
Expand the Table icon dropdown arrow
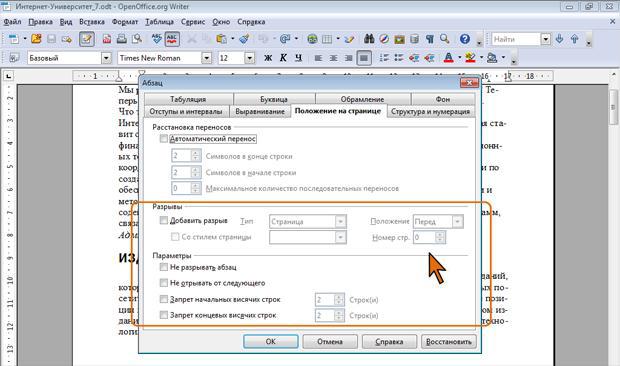[338, 39]
